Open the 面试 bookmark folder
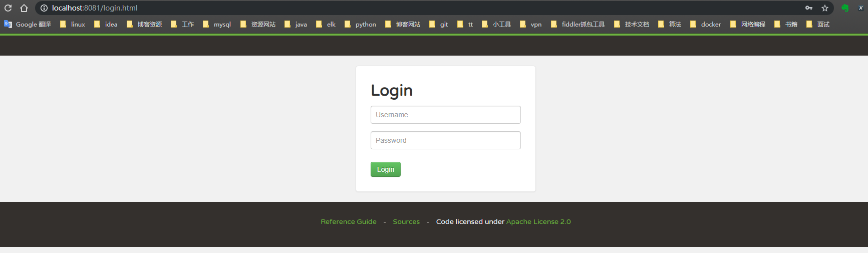The image size is (868, 253). coord(818,24)
